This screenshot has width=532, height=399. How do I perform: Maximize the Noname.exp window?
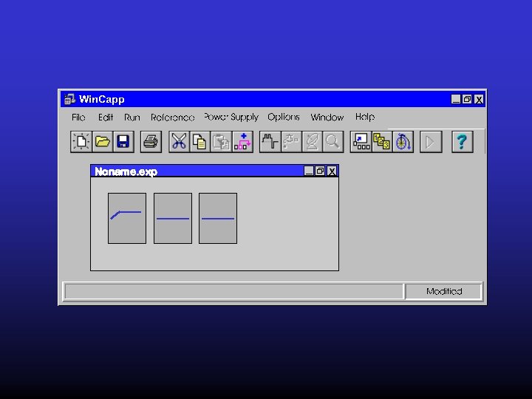320,171
